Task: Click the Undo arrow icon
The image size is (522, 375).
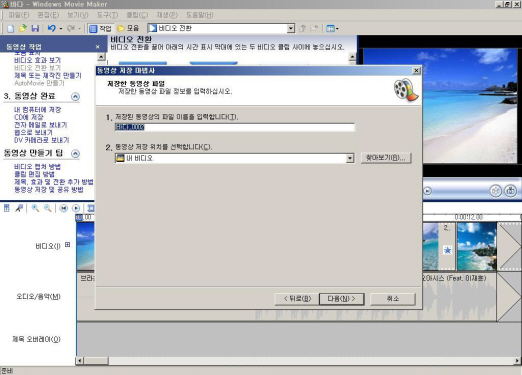Action: pyautogui.click(x=51, y=29)
